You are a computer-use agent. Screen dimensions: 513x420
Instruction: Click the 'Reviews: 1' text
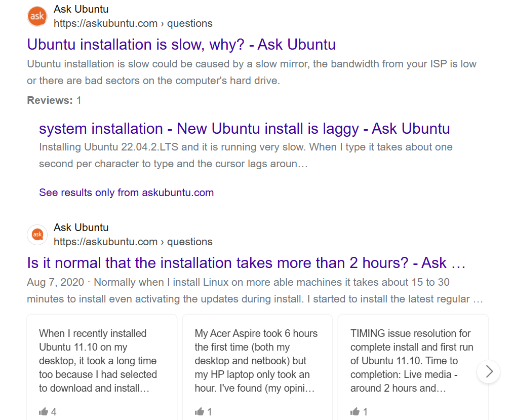[x=54, y=100]
